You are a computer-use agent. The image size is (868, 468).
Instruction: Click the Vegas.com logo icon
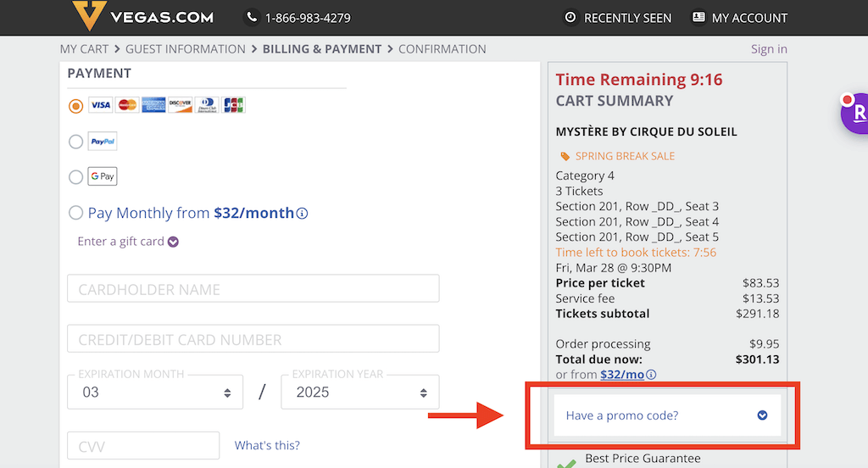pos(86,15)
